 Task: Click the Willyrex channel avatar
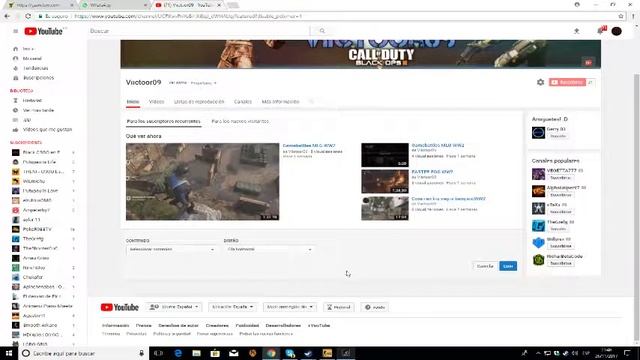point(538,242)
